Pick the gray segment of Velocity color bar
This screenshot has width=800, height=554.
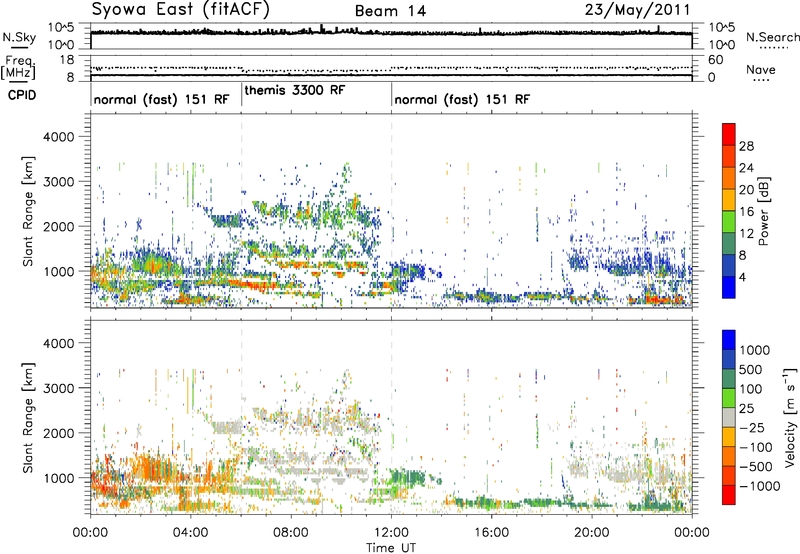(729, 417)
